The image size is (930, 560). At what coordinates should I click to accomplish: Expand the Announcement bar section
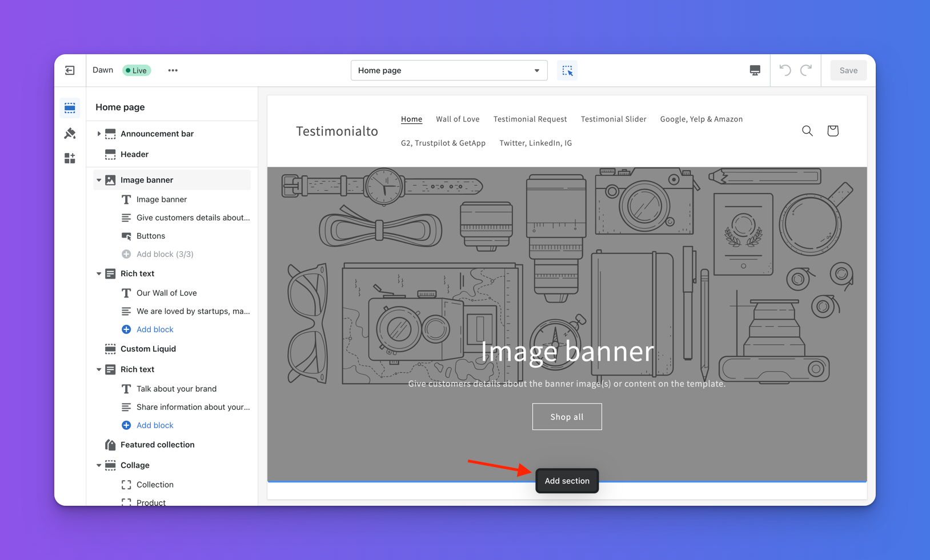(x=99, y=133)
